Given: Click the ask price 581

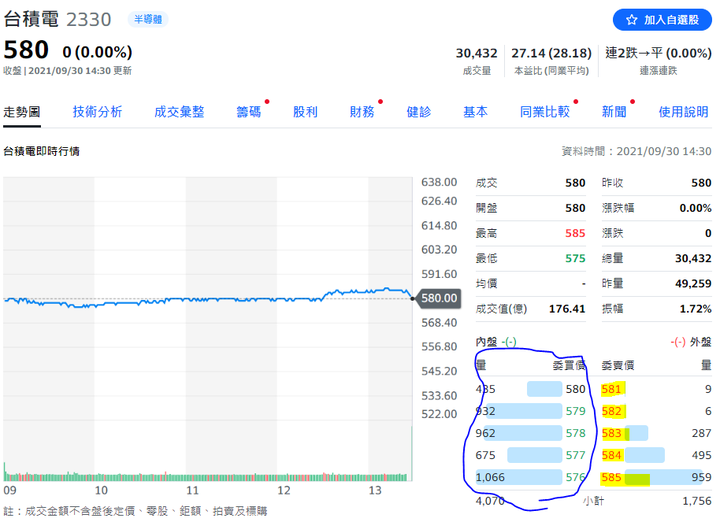Looking at the screenshot, I should click(611, 389).
